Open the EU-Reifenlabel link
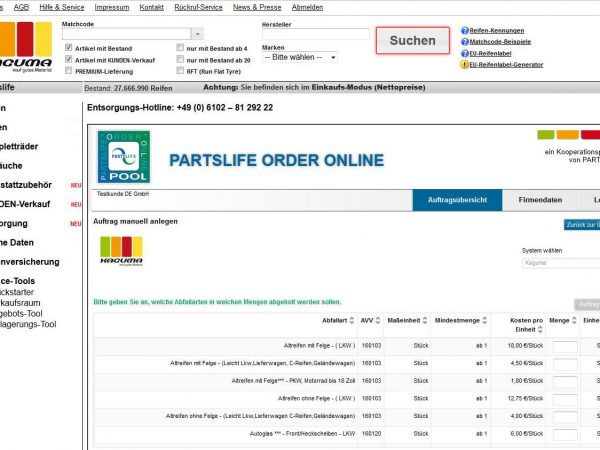The width and height of the screenshot is (600, 450). [490, 53]
